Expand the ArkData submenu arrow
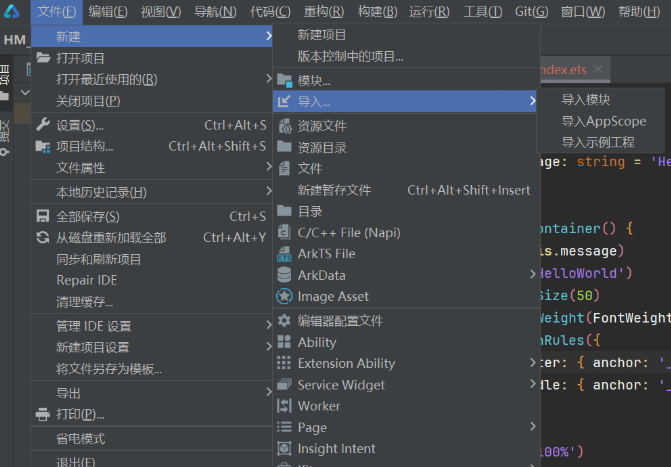671x467 pixels. pos(532,274)
